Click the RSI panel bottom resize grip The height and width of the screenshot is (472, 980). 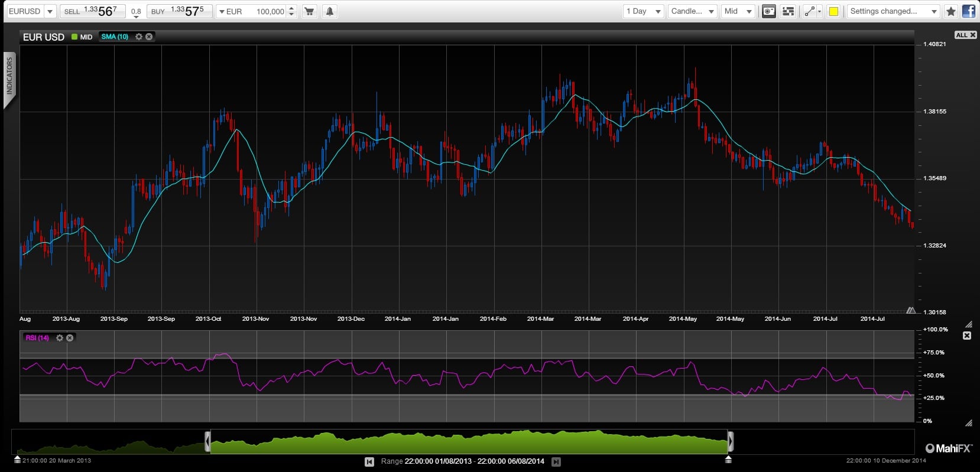pos(969,423)
